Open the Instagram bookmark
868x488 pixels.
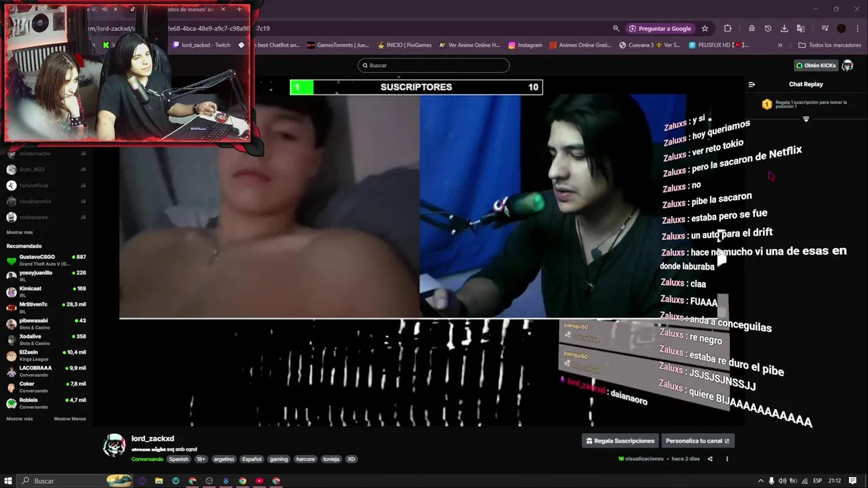point(525,45)
